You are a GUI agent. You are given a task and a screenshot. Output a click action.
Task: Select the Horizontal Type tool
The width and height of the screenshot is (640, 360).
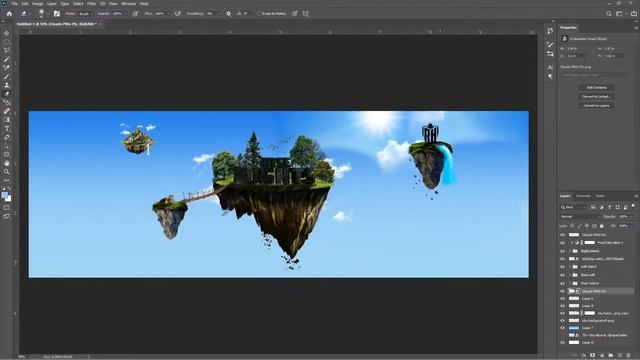7,129
